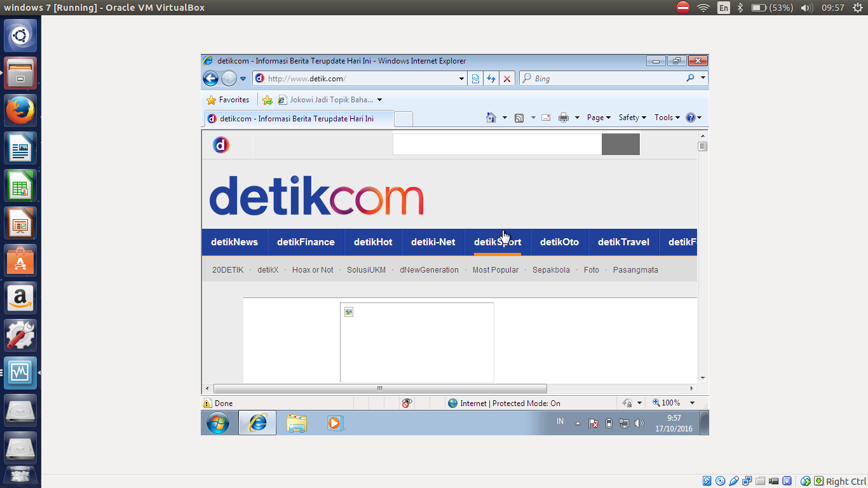This screenshot has height=488, width=868.
Task: Click the Bing search magnifier button
Action: pyautogui.click(x=691, y=78)
